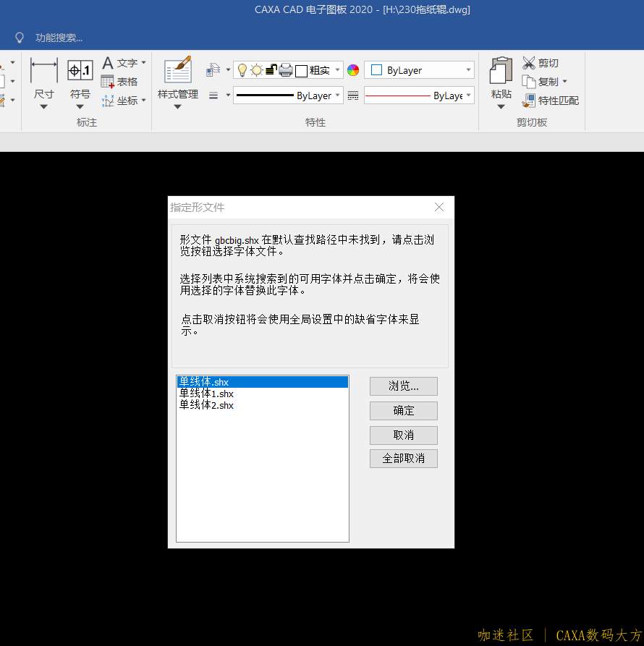
Task: Open the 粗实 layer dropdown
Action: [x=338, y=70]
